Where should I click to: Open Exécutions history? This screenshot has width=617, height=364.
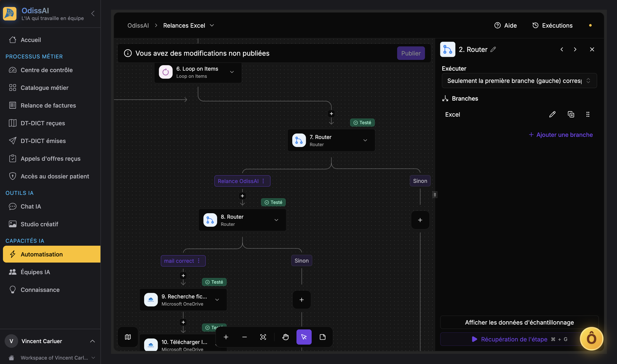[x=552, y=25]
